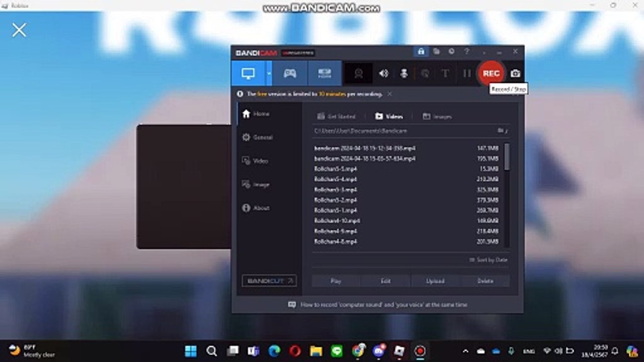This screenshot has height=362, width=644.
Task: Select the 269.7MB video file
Action: pos(407,211)
